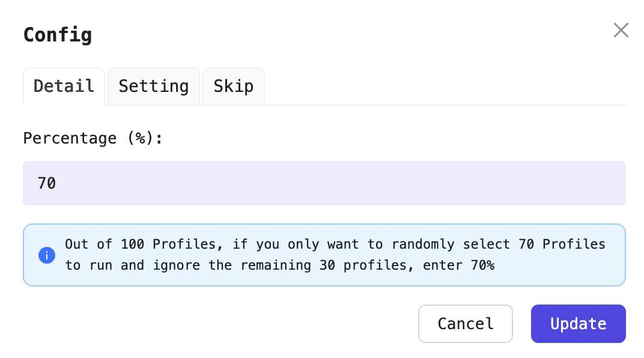The height and width of the screenshot is (358, 644).
Task: Click the dismiss cross icon of the modal
Action: pyautogui.click(x=621, y=30)
